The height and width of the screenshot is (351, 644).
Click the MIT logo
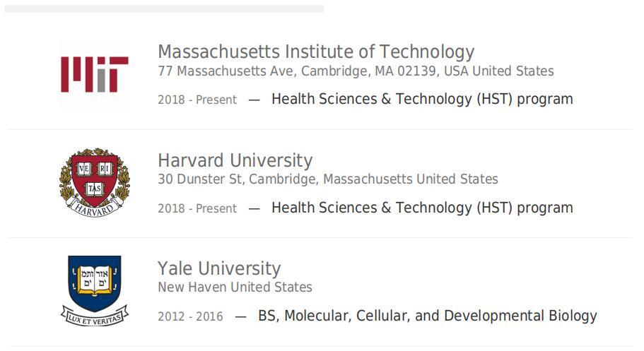coord(95,74)
